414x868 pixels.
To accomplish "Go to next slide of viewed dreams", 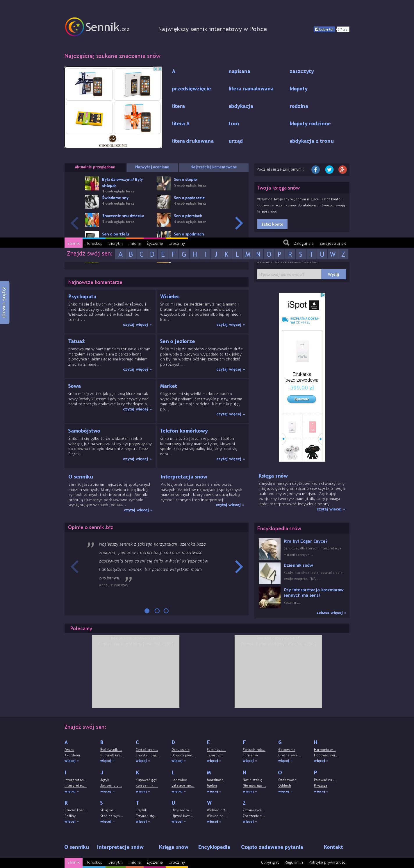I will click(x=239, y=223).
